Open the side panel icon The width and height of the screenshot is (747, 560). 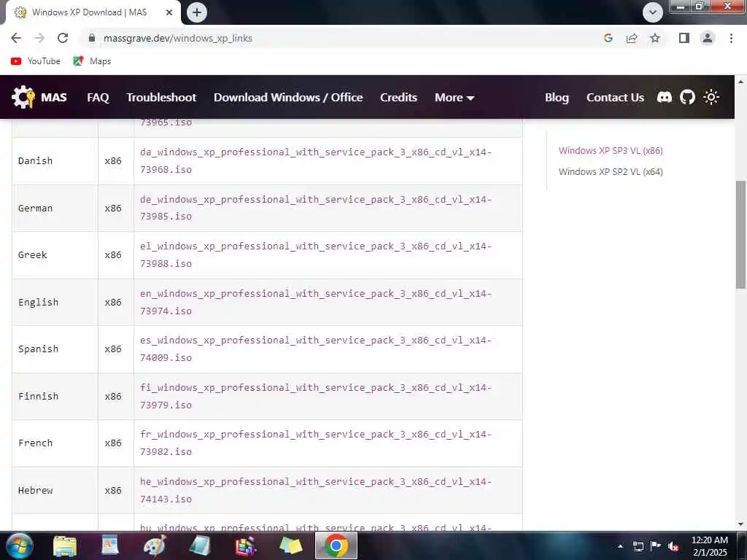coord(684,38)
